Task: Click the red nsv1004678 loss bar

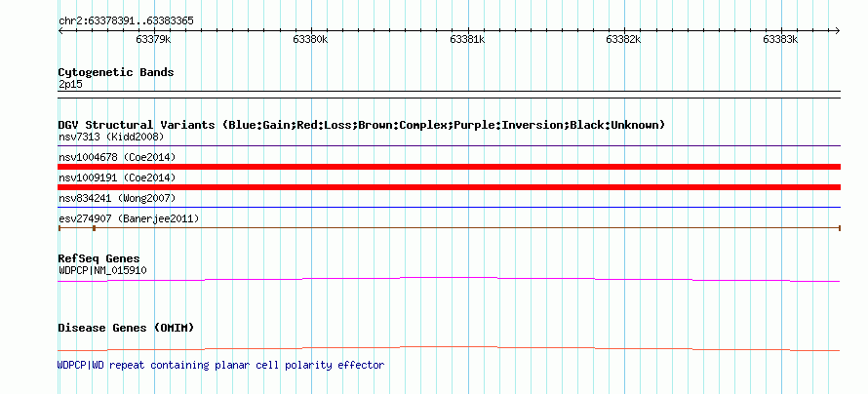Action: click(449, 167)
